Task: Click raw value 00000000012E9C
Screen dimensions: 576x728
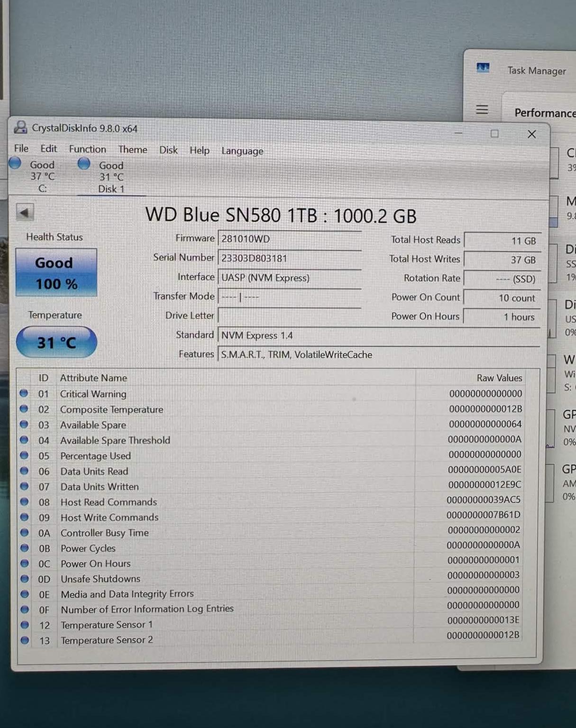Action: (485, 484)
